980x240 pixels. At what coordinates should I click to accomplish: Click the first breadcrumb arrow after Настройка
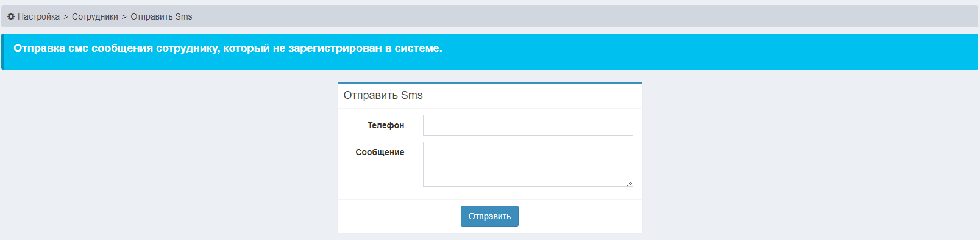66,16
